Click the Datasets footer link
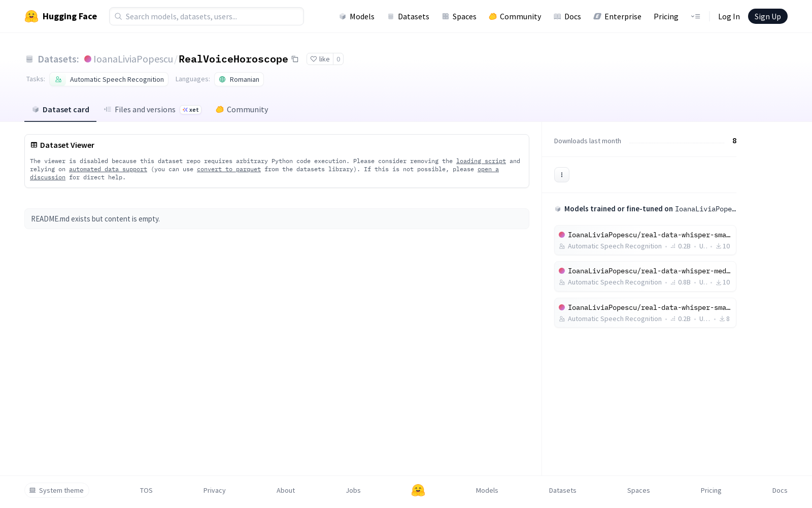Screen dimensions: 812x508 tap(563, 490)
